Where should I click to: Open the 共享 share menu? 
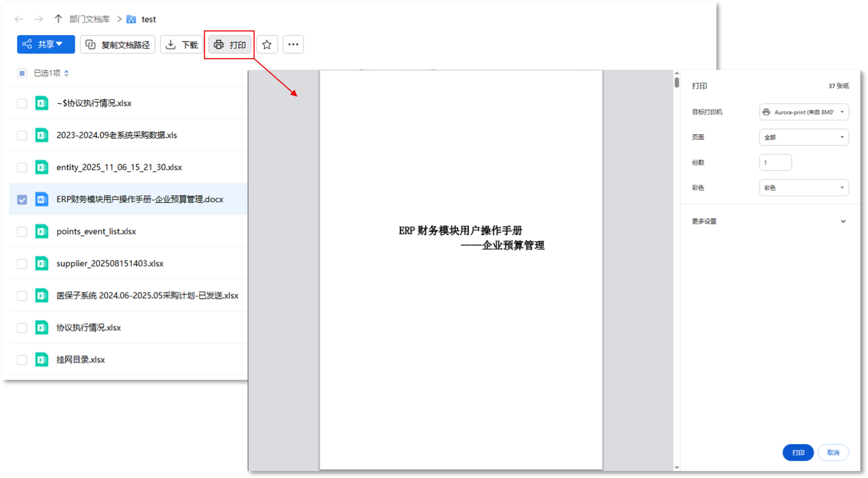tap(46, 44)
